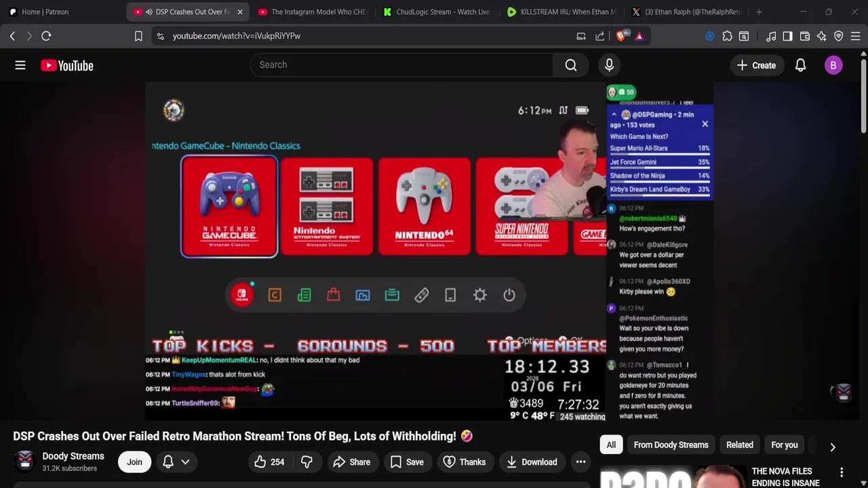
Task: Install app icon in address bar
Action: coord(581,36)
